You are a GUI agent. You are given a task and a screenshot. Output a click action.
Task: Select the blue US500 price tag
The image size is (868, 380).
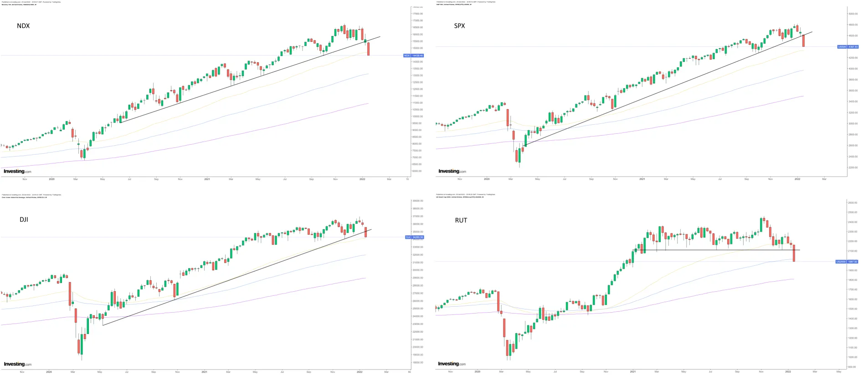click(847, 47)
